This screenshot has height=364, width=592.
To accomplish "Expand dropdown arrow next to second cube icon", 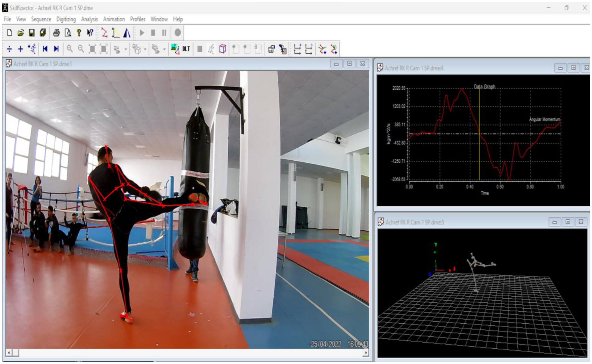I will click(x=145, y=49).
